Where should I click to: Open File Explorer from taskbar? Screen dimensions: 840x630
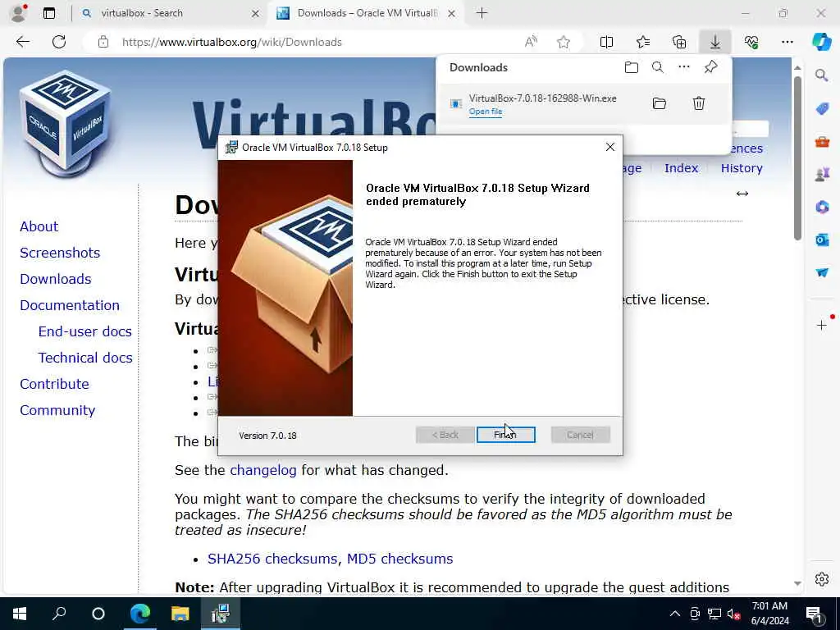pyautogui.click(x=180, y=614)
